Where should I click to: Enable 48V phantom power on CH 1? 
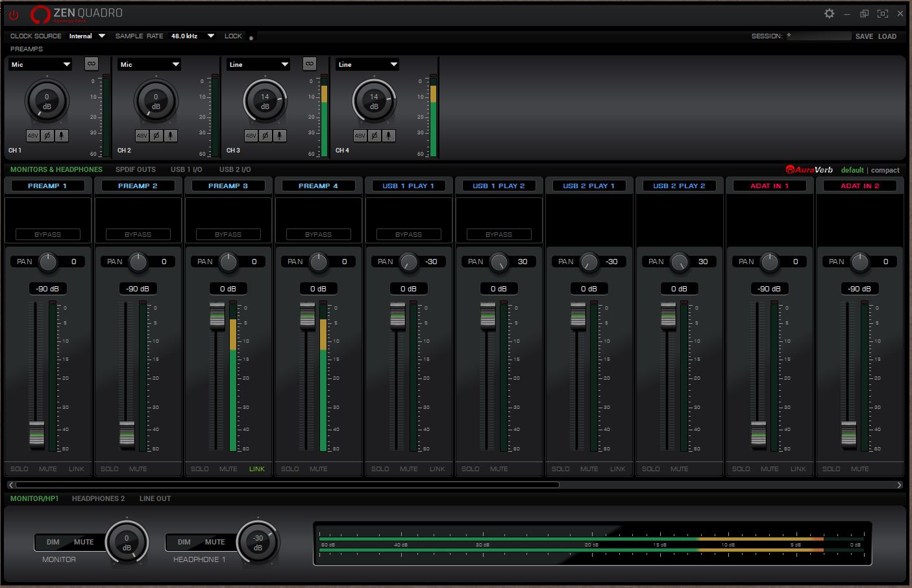pos(33,136)
